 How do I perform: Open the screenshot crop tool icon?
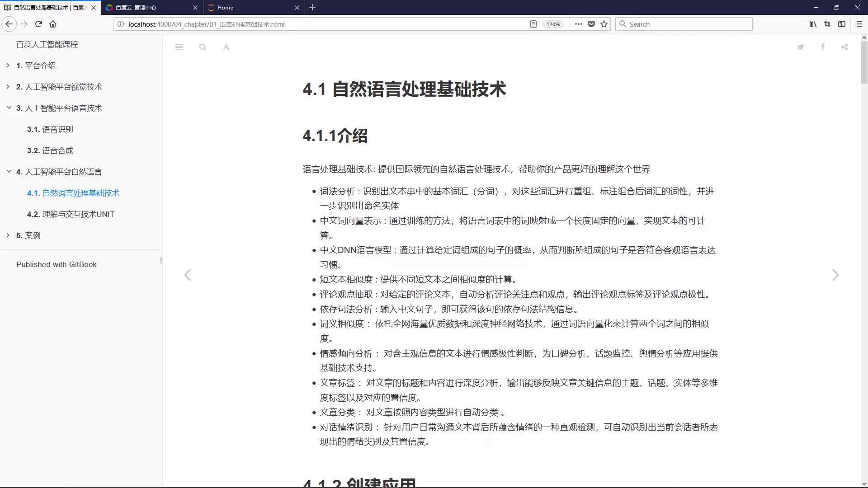827,24
